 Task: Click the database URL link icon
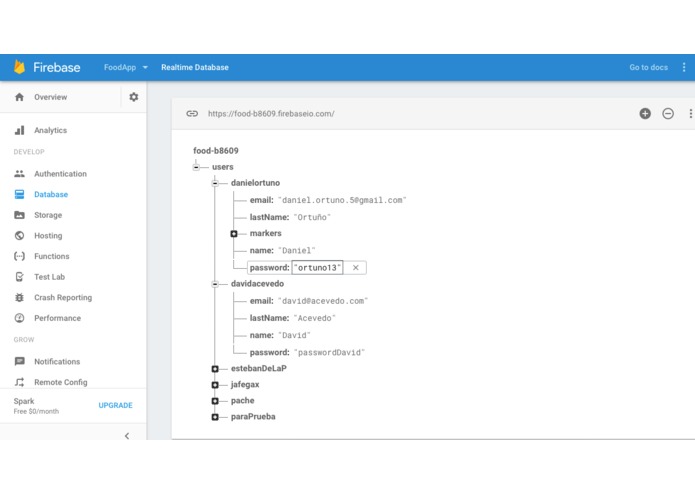coord(192,113)
